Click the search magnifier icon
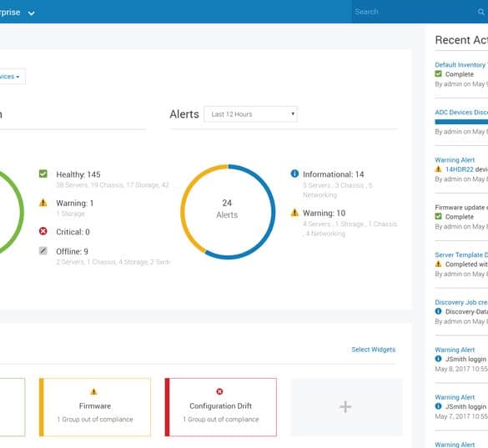The height and width of the screenshot is (448, 488). (480, 12)
